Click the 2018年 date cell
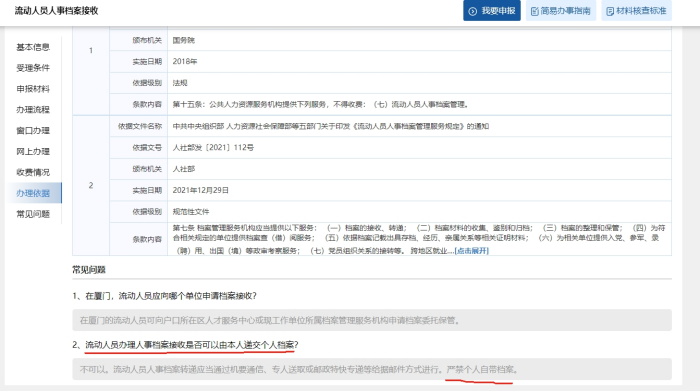The image size is (700, 391). click(x=419, y=62)
